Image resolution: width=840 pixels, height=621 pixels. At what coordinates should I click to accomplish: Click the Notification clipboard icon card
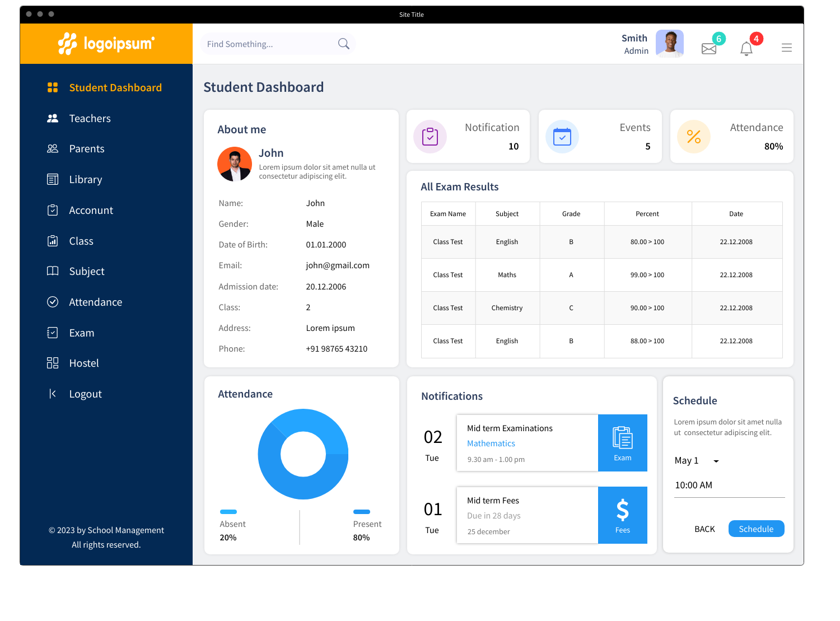(x=430, y=136)
